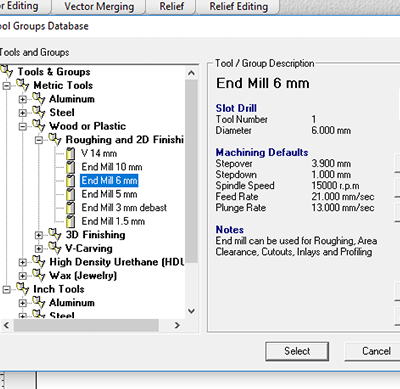Confirm with the Select button
The width and height of the screenshot is (400, 389).
(297, 351)
